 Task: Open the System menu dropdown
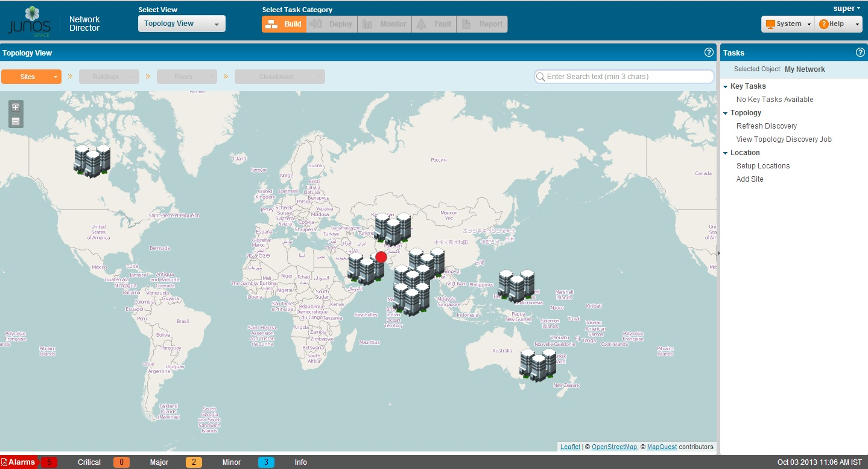coord(788,24)
